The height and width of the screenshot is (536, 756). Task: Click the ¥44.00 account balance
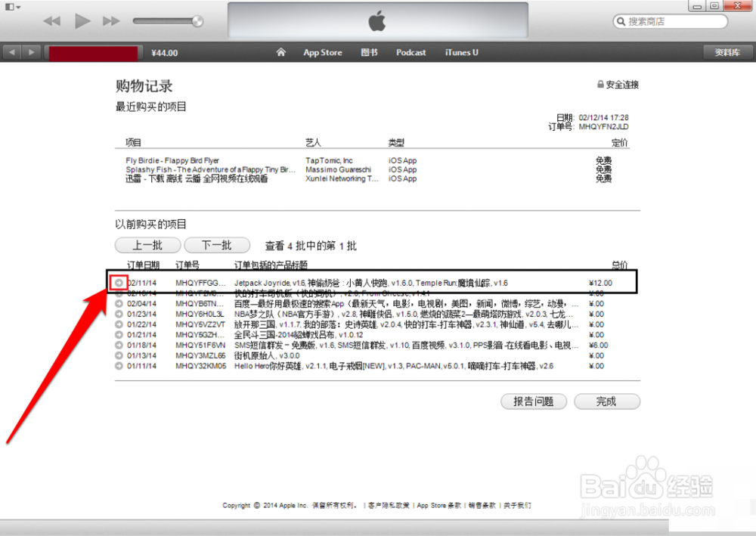click(x=164, y=53)
